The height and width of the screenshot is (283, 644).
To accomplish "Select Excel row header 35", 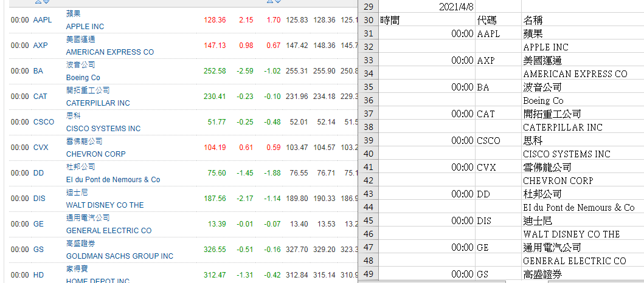I will tap(369, 87).
